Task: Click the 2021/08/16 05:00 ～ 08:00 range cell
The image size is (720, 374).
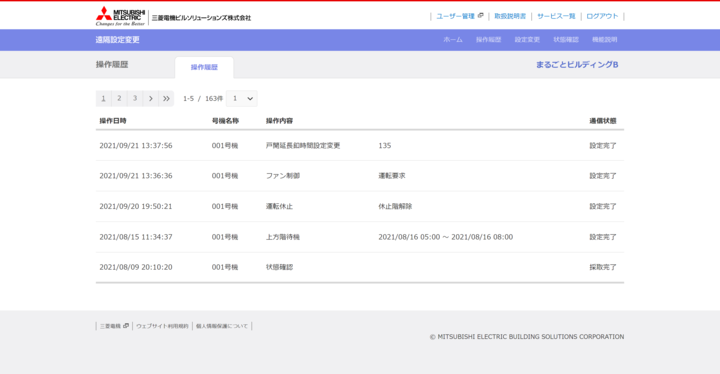Action: tap(445, 237)
